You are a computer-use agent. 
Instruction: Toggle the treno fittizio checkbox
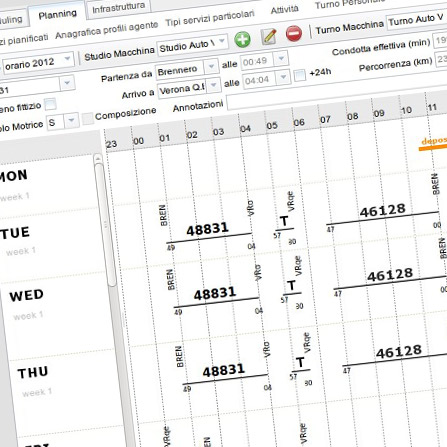point(51,104)
